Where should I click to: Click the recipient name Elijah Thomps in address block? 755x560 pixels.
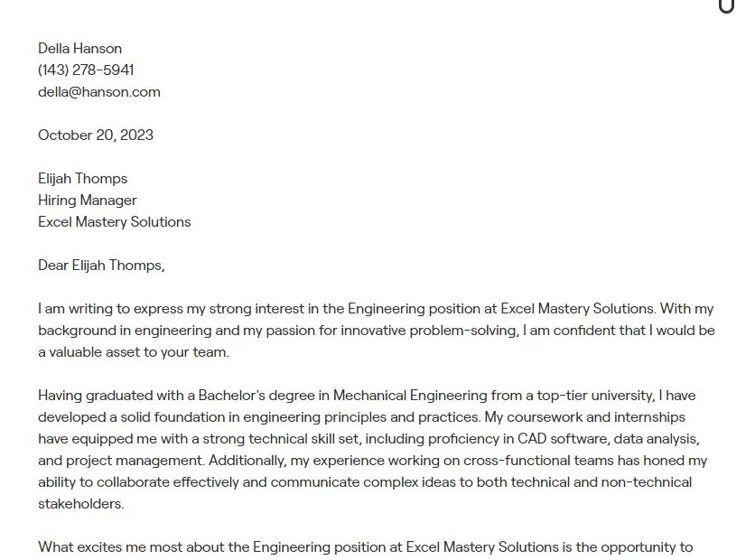[x=82, y=179]
